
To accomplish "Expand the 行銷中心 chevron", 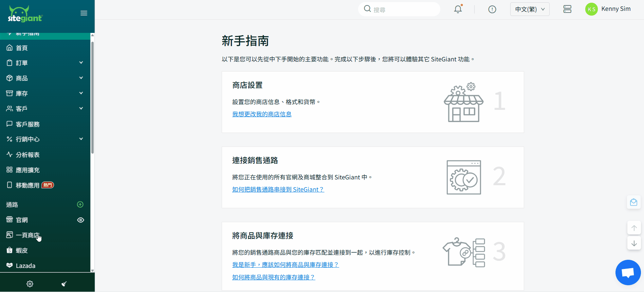I will coord(81,139).
